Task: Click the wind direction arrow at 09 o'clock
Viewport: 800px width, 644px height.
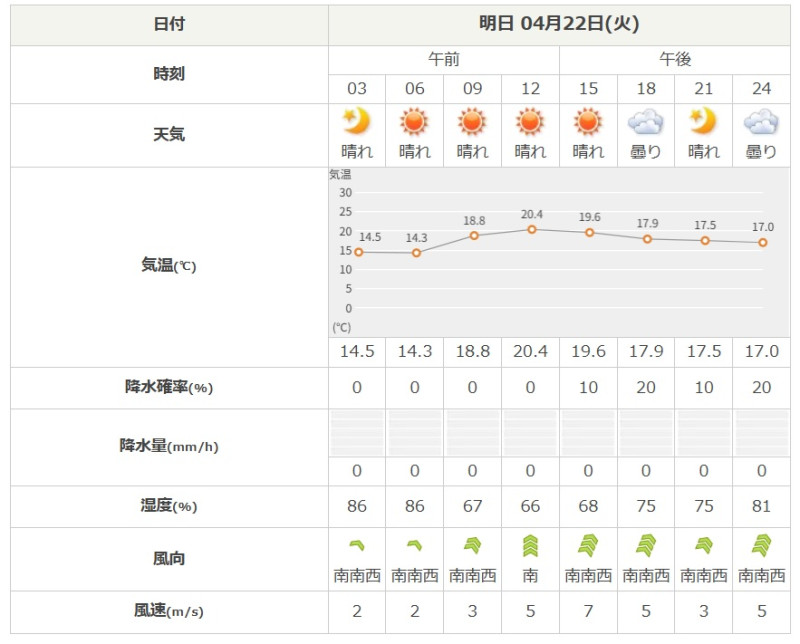Action: point(472,545)
